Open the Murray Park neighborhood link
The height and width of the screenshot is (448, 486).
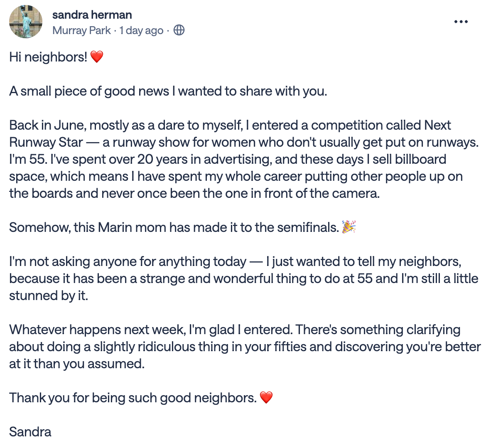81,30
